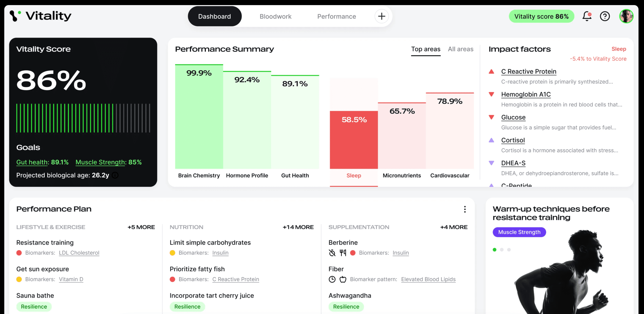Image resolution: width=644 pixels, height=314 pixels.
Task: Click the clock icon under Fiber
Action: click(332, 279)
